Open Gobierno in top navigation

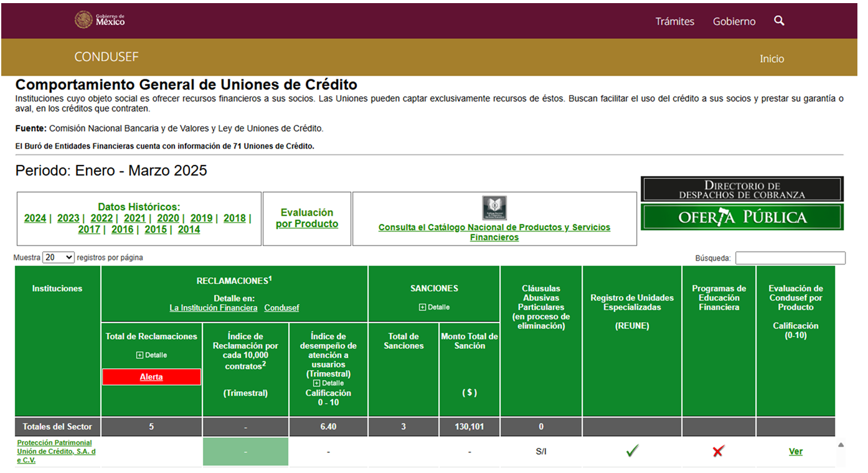pos(734,22)
